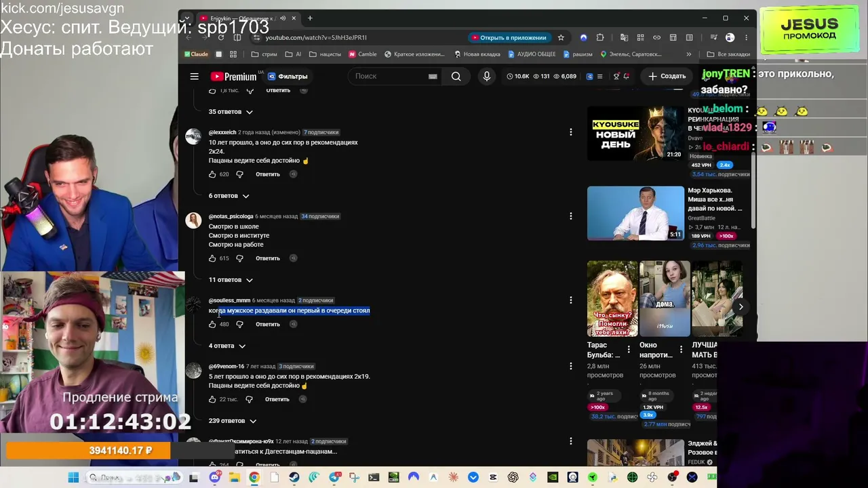The height and width of the screenshot is (488, 868).
Task: Open a new browser tab
Action: (310, 18)
